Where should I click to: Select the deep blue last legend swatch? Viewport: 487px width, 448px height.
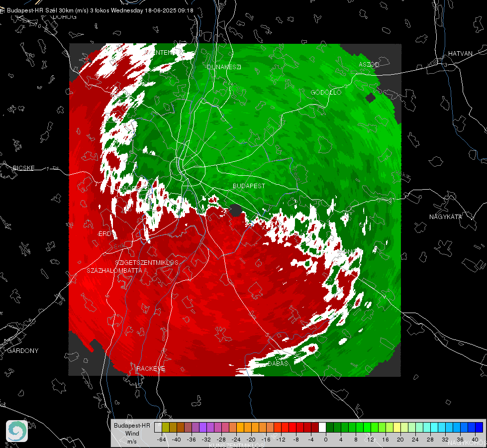479,428
